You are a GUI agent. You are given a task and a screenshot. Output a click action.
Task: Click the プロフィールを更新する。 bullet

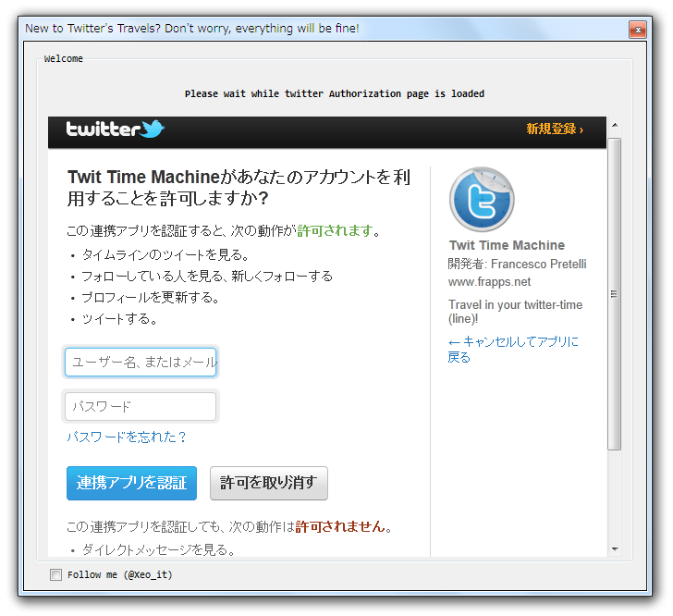tap(151, 297)
